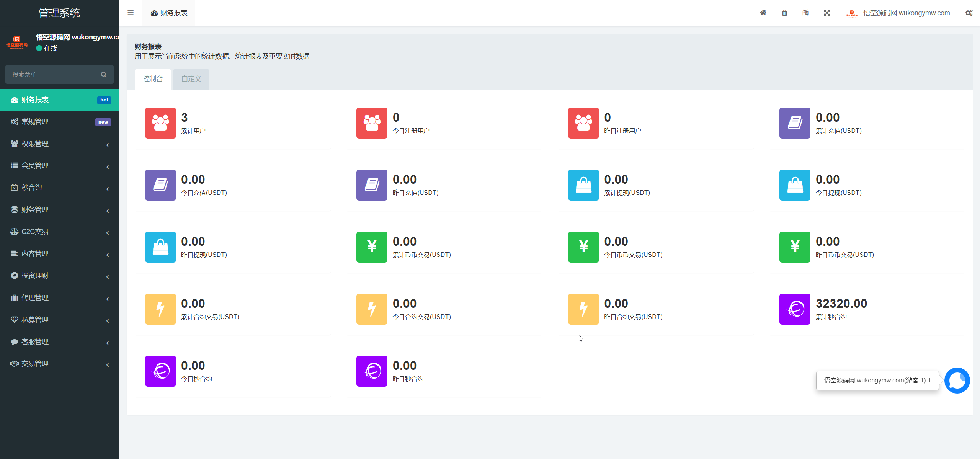Viewport: 980px width, 459px height.
Task: Switch to the 控制台 tab
Action: pos(153,79)
